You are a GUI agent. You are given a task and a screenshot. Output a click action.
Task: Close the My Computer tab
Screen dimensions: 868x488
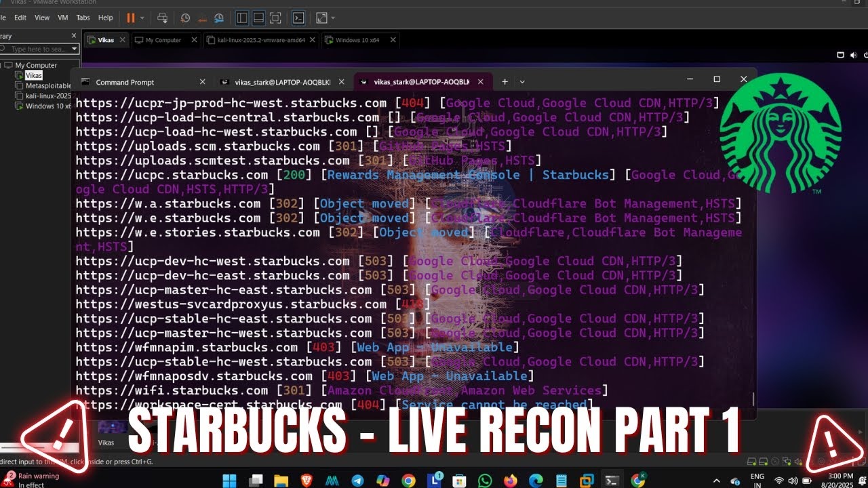(194, 40)
